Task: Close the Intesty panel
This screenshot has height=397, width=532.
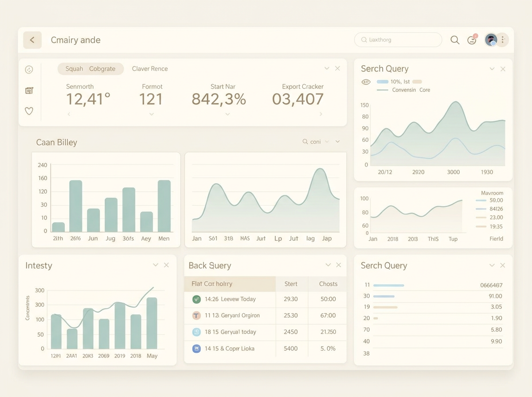Action: point(166,265)
